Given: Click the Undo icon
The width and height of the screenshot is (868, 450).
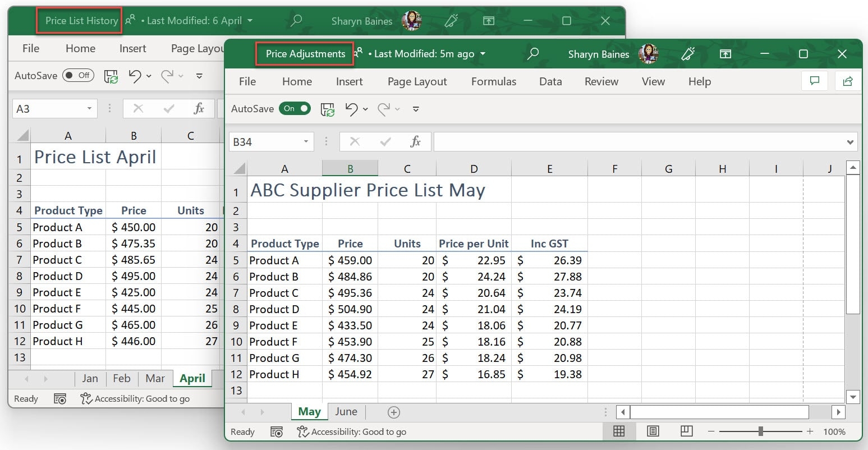Looking at the screenshot, I should tap(353, 108).
